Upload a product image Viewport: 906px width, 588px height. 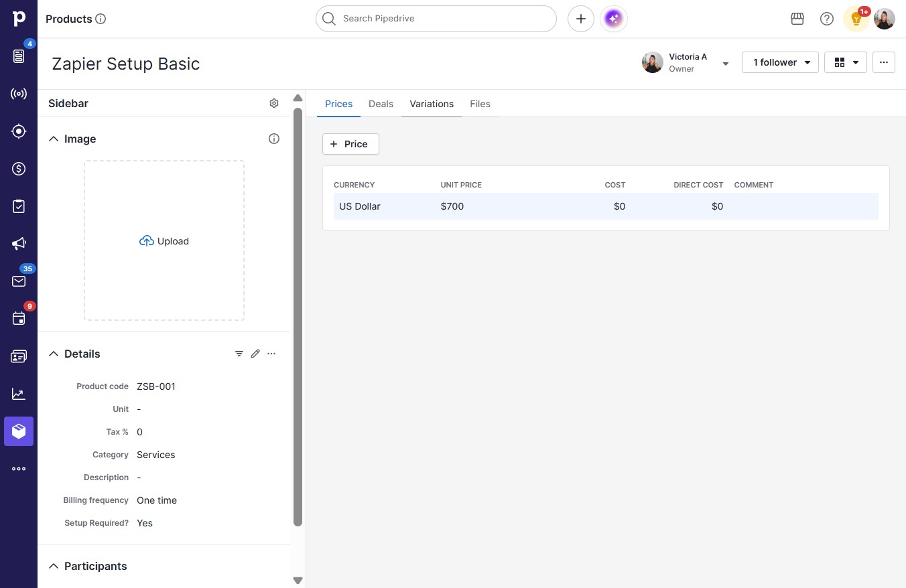(164, 241)
